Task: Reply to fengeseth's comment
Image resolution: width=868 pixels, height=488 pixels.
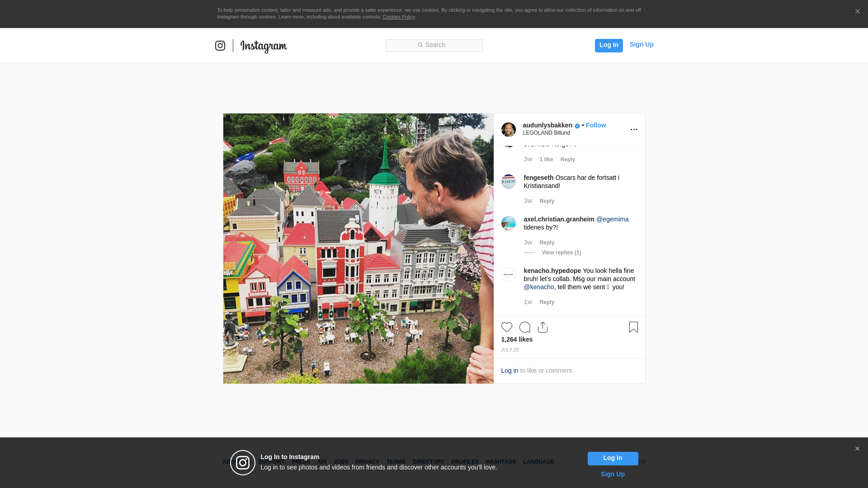Action: 547,201
